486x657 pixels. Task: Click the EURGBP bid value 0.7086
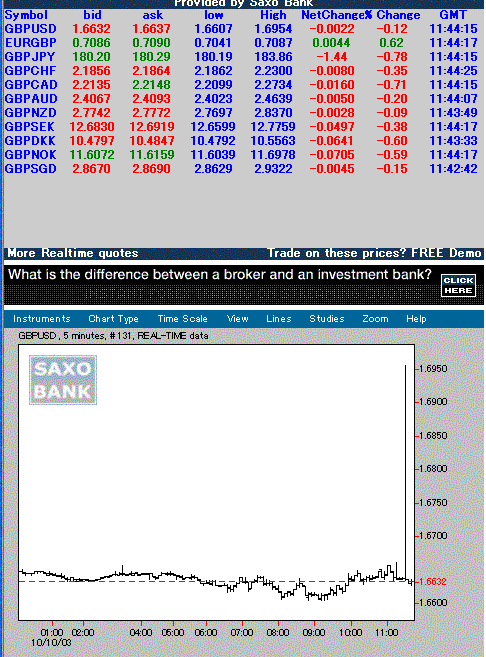pos(91,43)
